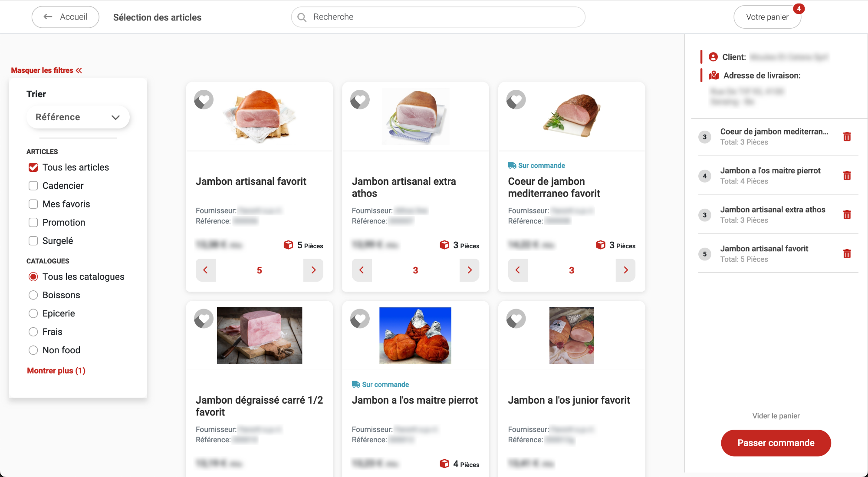
Task: Delete Coeur de jambon mediterraneo from cart
Action: click(x=847, y=137)
